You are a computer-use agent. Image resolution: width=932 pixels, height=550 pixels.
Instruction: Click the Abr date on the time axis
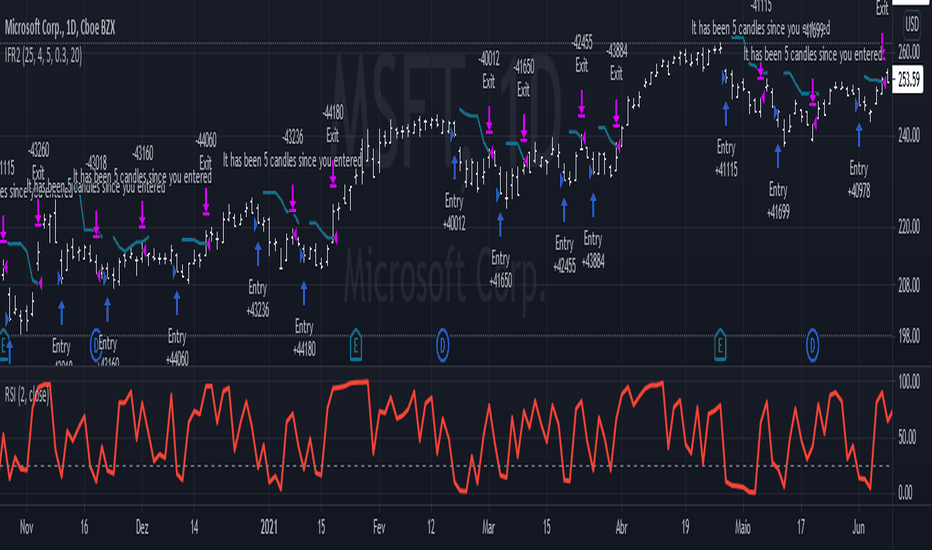621,527
